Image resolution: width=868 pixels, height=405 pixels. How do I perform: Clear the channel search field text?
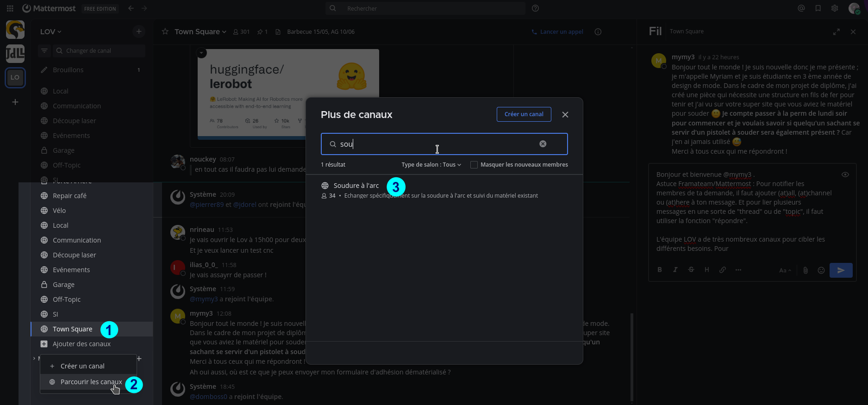pyautogui.click(x=543, y=144)
